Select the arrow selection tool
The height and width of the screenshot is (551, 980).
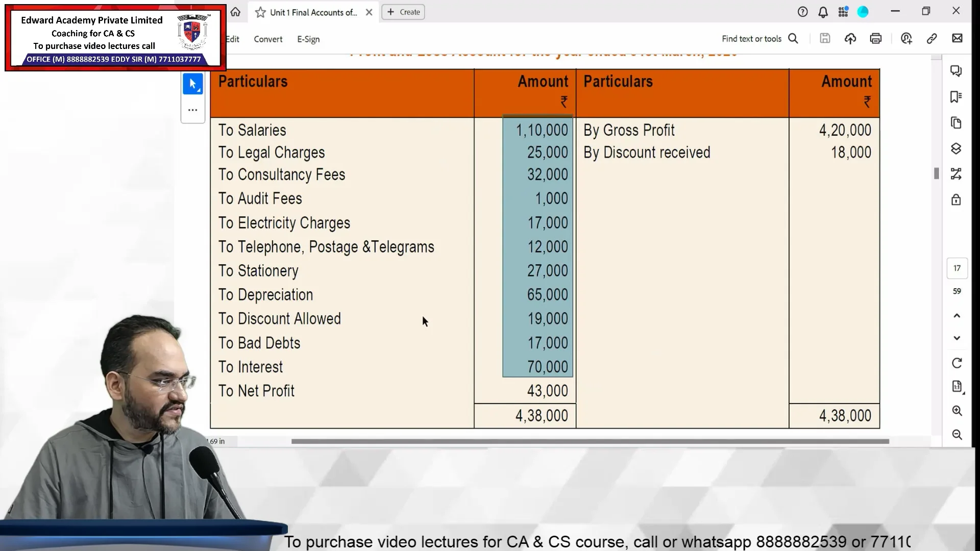[x=193, y=84]
